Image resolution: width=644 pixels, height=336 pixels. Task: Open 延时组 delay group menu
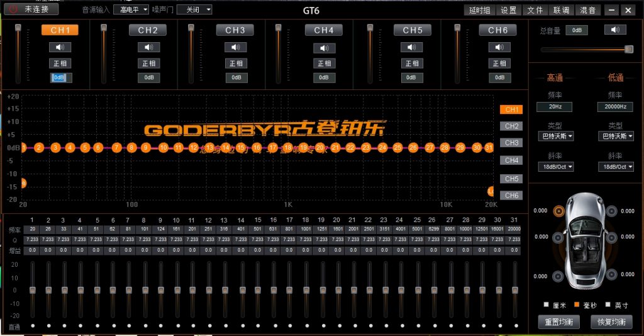tap(479, 10)
